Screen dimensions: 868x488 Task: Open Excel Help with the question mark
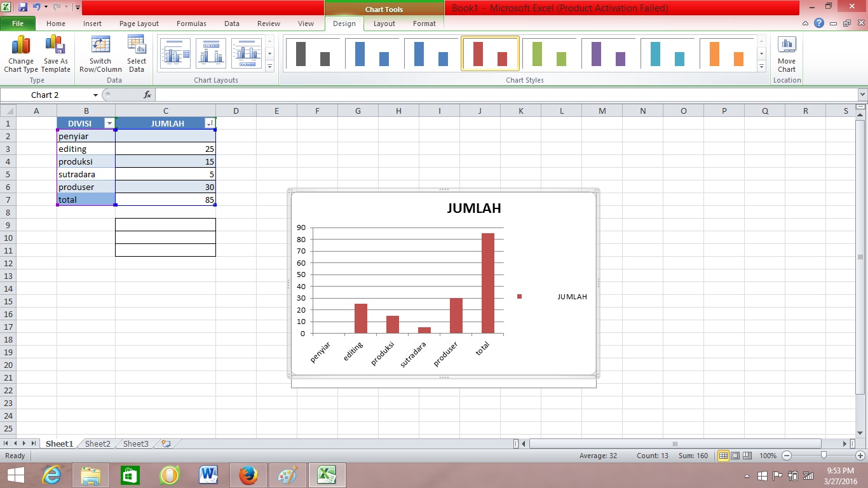coord(818,23)
